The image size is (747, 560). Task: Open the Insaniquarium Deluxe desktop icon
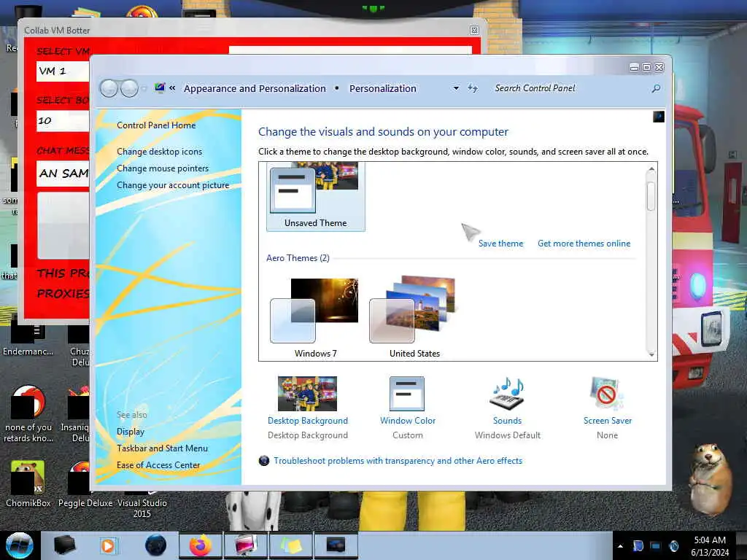click(x=75, y=414)
